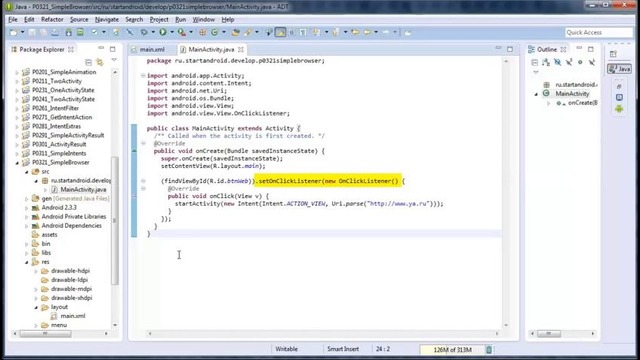Toggle Hide Static Members in Outline
The image size is (640, 360).
point(569,62)
